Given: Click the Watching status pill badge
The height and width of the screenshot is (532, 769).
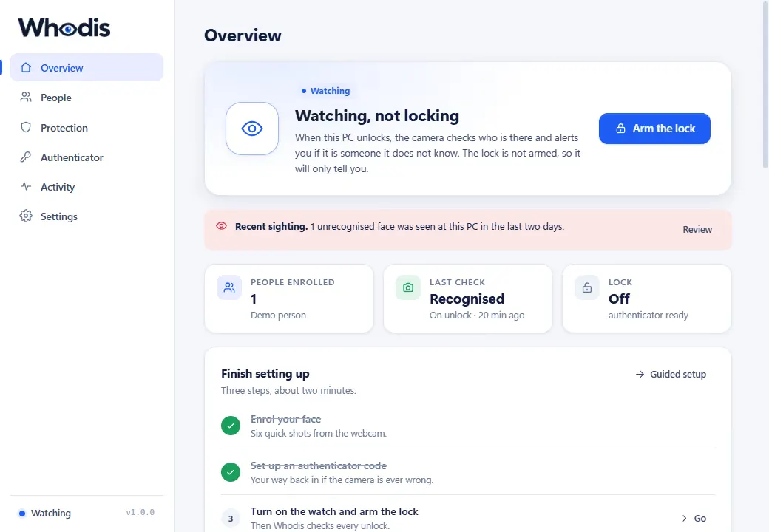Looking at the screenshot, I should coord(325,91).
